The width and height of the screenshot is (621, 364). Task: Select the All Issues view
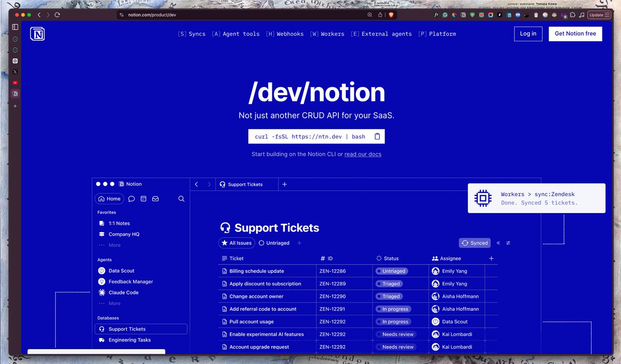click(236, 243)
